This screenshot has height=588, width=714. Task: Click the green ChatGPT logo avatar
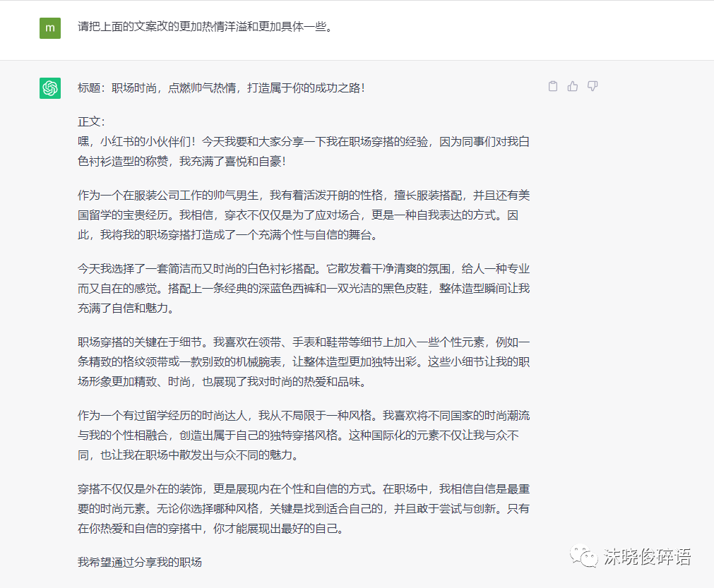click(x=49, y=88)
